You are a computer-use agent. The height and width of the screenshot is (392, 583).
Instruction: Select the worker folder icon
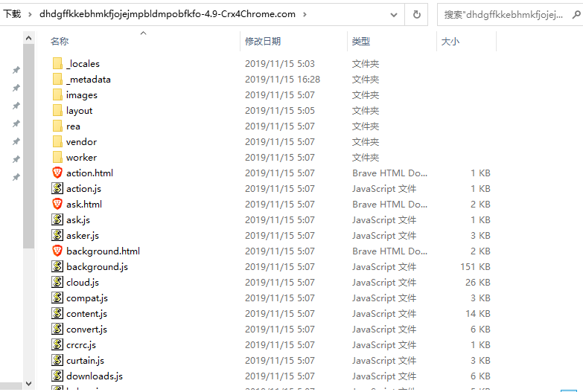coord(58,158)
